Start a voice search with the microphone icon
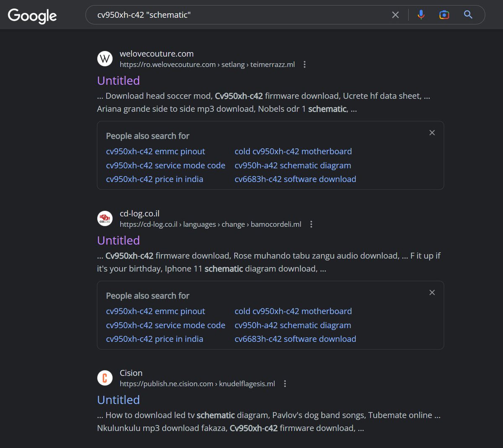Screen dimensions: 503x448 point(420,15)
